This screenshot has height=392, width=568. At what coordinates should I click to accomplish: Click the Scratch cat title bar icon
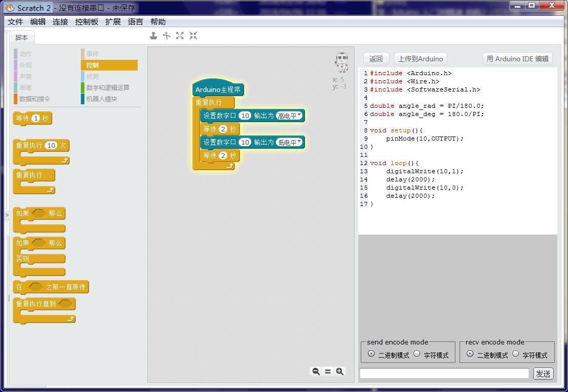pos(10,8)
